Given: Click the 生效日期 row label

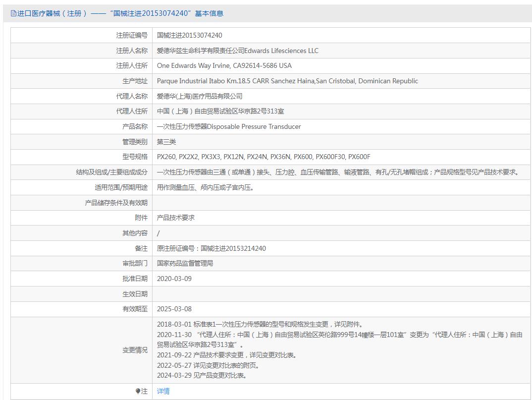Looking at the screenshot, I should tap(135, 294).
